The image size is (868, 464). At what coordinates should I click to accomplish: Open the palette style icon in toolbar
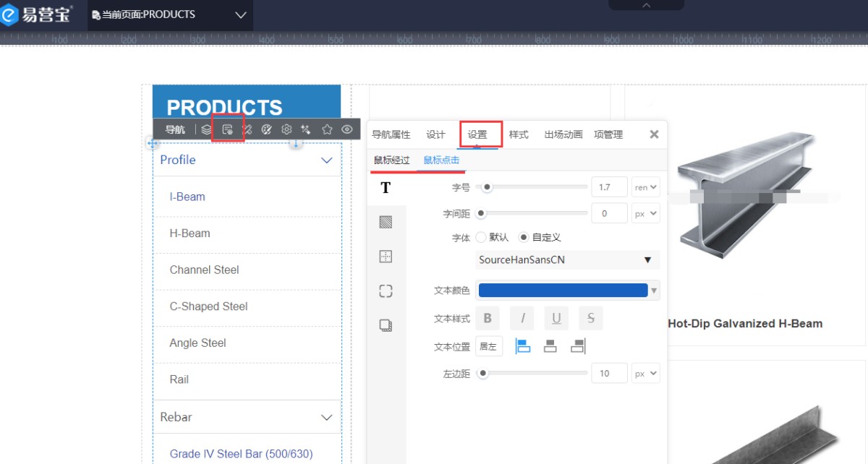pyautogui.click(x=266, y=129)
